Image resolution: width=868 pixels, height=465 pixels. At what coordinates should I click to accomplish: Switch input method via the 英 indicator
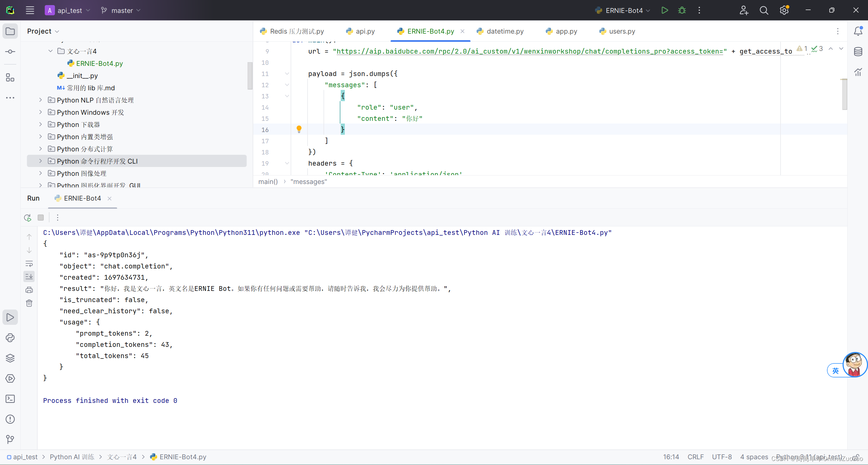(x=835, y=371)
